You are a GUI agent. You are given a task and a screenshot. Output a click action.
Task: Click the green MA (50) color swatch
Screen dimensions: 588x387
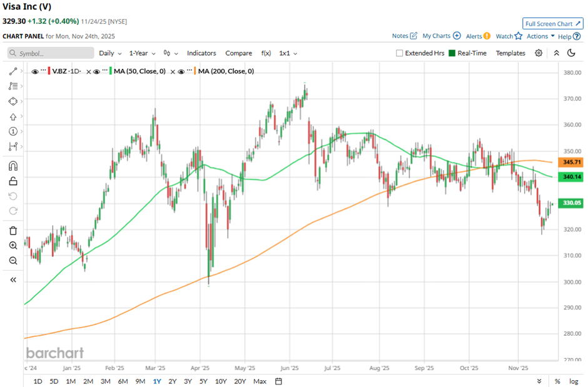[x=111, y=71]
